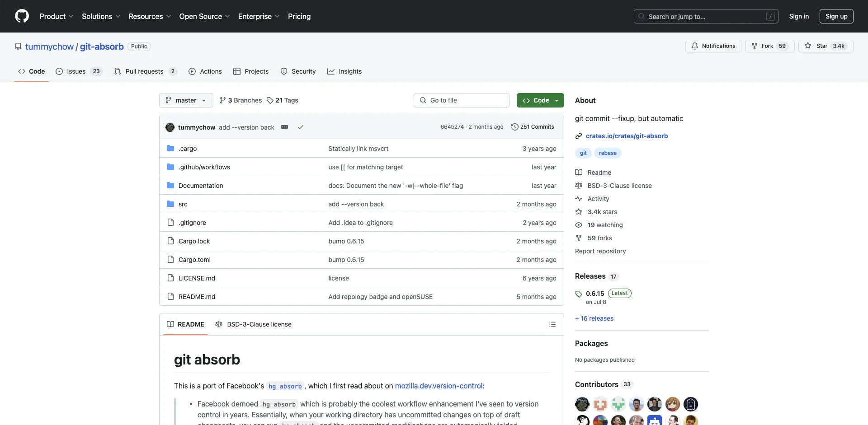Click the rebase topic tag

[x=608, y=153]
